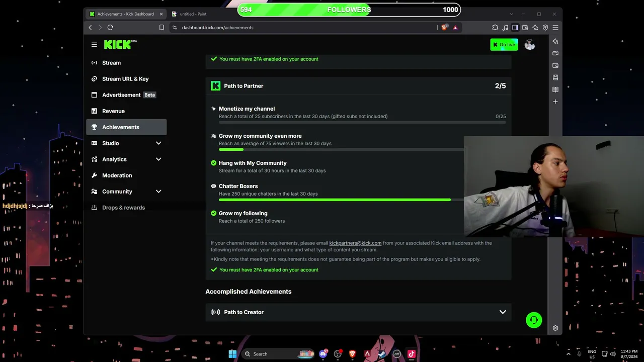The width and height of the screenshot is (644, 362).
Task: Open the Kick sidebar hamburger menu
Action: 94,45
